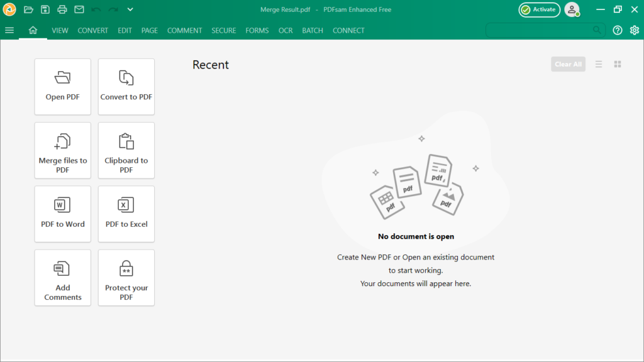Open file via folder icon in title bar
644x362 pixels.
coord(28,9)
